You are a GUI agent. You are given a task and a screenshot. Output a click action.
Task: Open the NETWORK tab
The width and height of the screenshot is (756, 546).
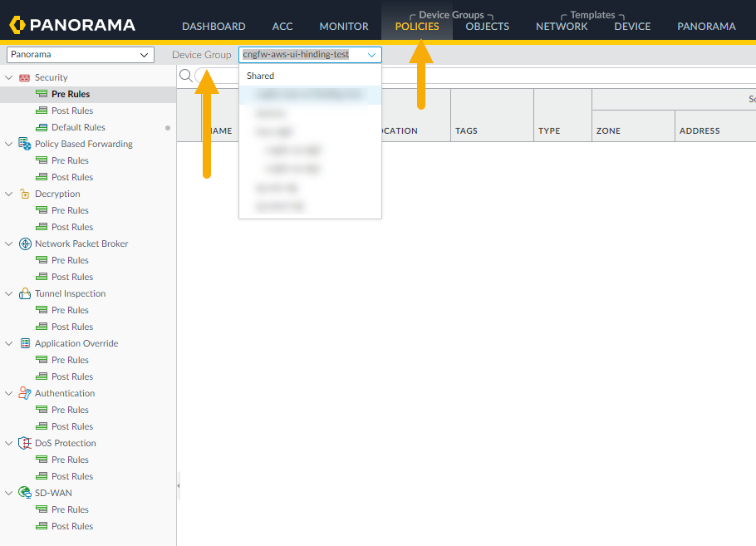click(x=562, y=27)
